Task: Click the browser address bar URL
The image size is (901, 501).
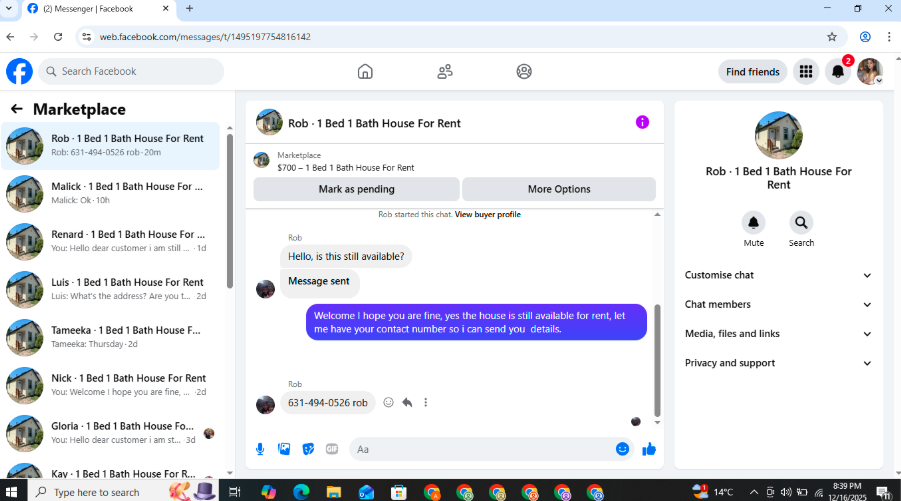Action: pos(205,37)
